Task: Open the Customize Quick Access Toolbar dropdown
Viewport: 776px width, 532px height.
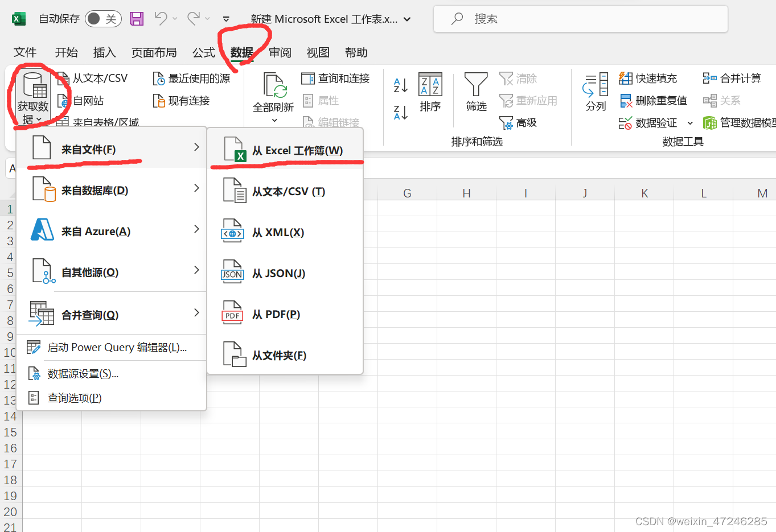Action: tap(226, 19)
